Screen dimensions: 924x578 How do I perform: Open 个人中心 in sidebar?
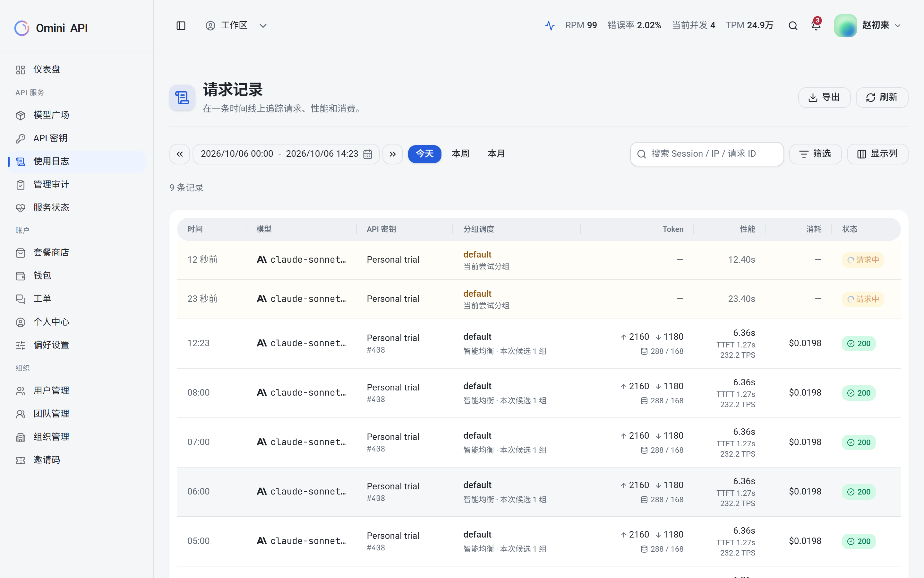[76, 322]
